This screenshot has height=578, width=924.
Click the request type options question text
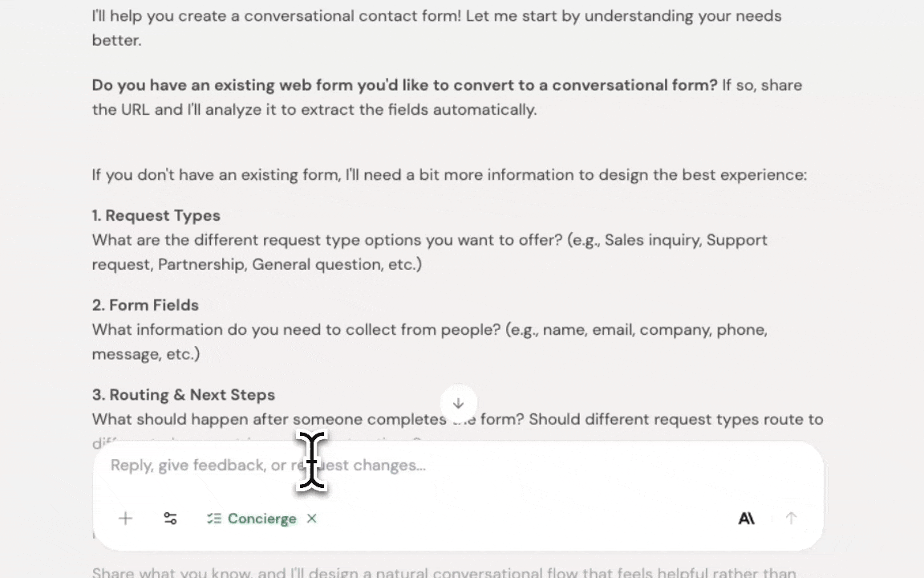pos(429,240)
